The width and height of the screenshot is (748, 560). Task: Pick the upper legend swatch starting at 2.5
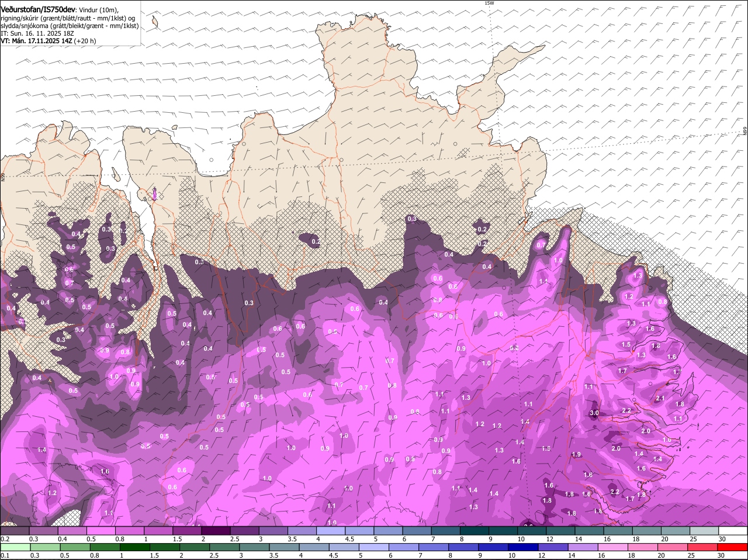click(244, 531)
